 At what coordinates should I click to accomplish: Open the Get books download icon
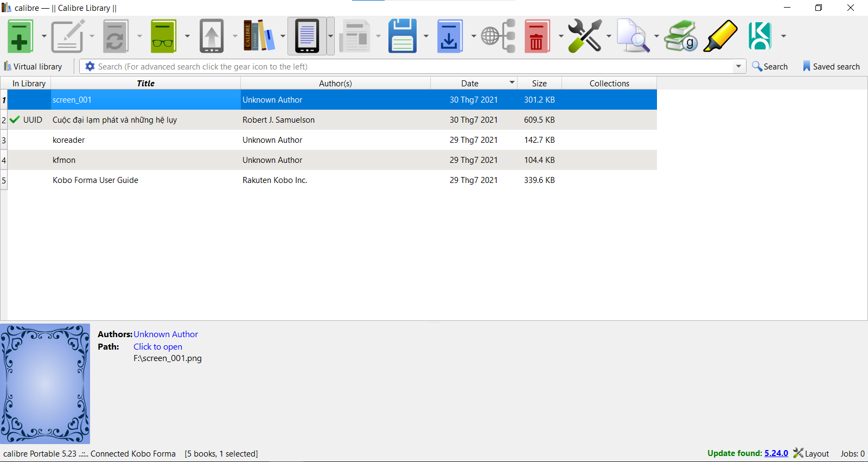pos(450,36)
